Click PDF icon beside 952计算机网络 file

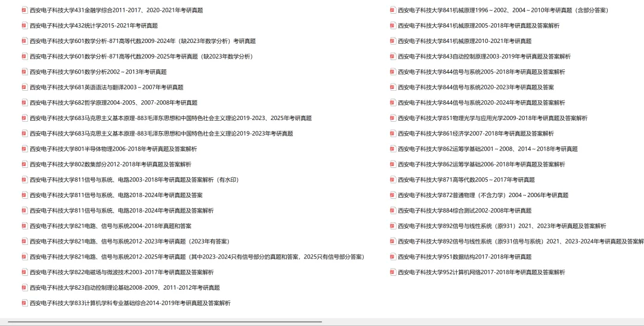(392, 272)
